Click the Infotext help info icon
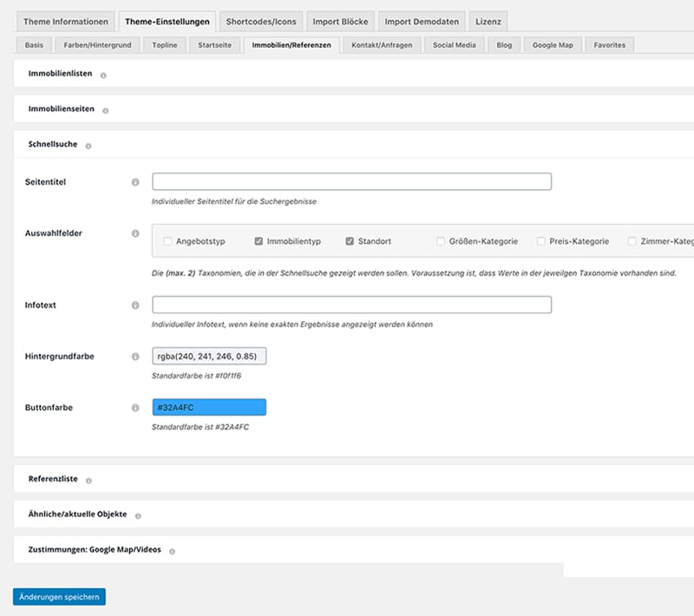This screenshot has width=694, height=616. pyautogui.click(x=135, y=305)
